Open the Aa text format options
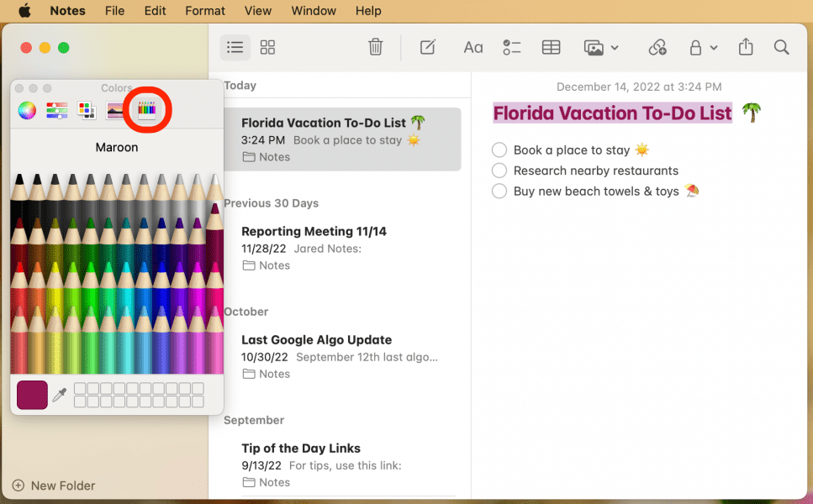The image size is (813, 504). coord(473,48)
